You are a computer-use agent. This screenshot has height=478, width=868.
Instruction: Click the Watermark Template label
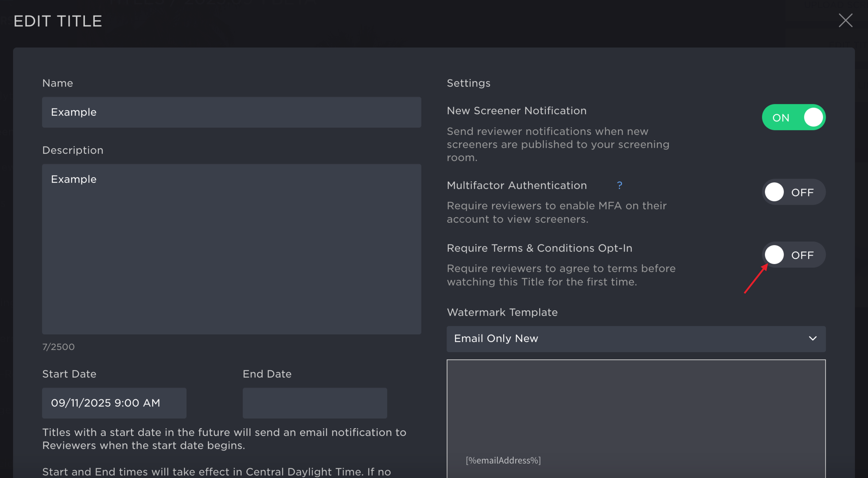click(x=502, y=312)
